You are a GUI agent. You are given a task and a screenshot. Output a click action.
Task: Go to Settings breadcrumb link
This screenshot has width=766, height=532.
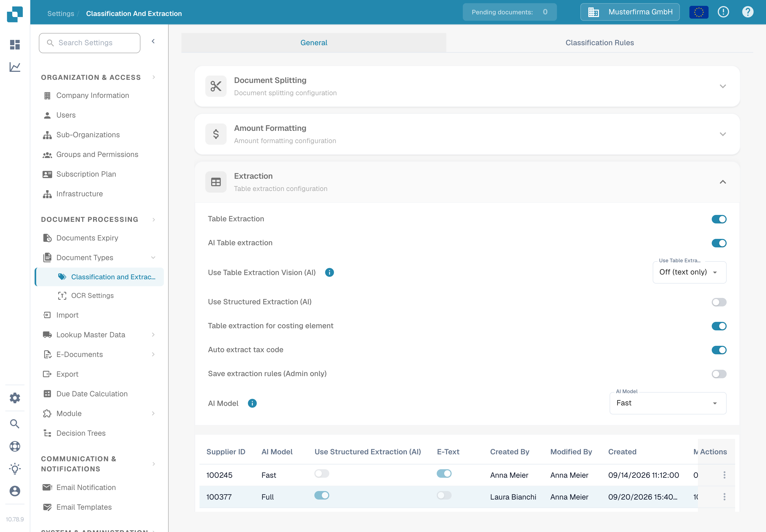click(x=61, y=14)
